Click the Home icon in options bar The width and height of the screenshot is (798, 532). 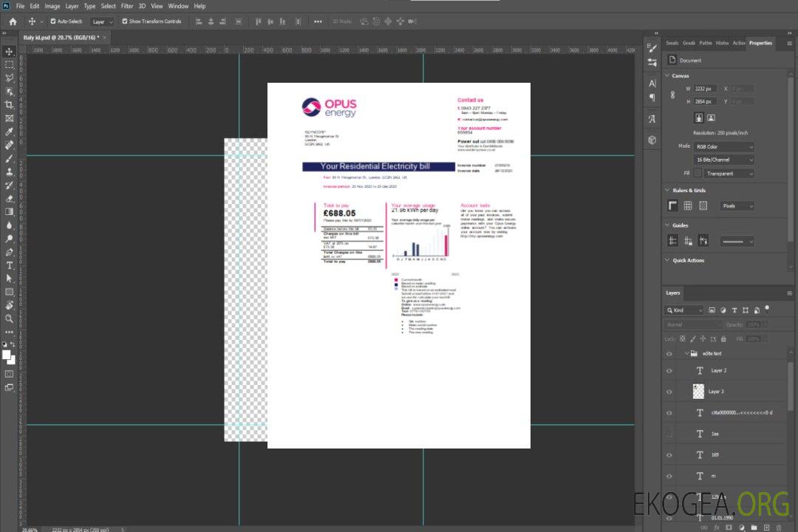13,21
